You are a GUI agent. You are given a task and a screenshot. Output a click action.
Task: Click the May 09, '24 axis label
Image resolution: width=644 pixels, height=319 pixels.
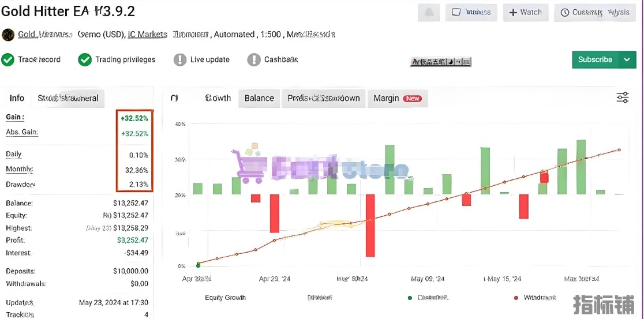(428, 279)
